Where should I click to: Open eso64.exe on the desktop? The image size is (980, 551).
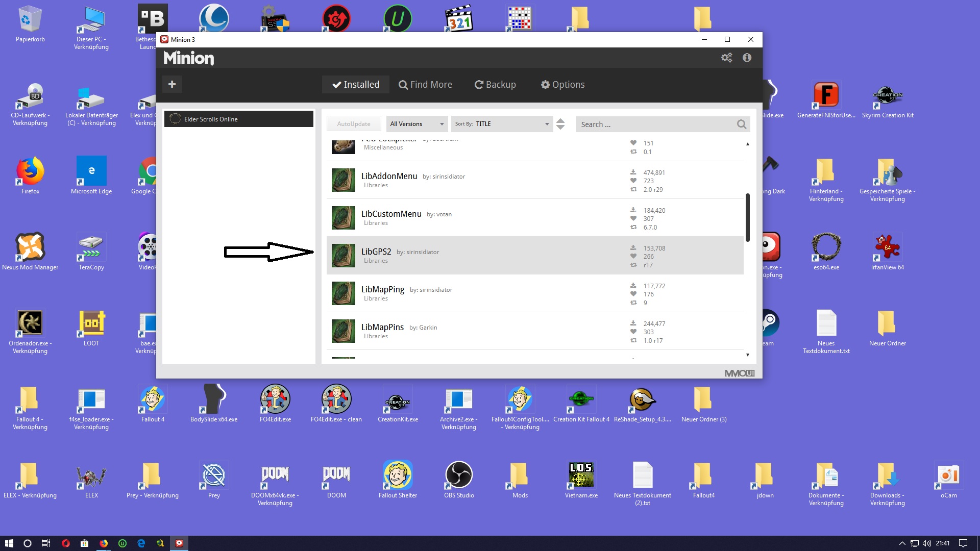point(825,247)
